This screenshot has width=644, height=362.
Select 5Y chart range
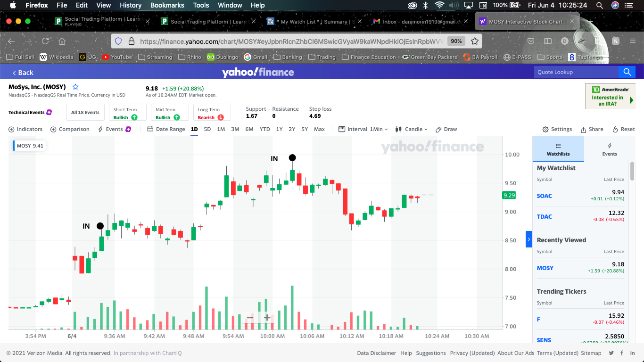[305, 129]
